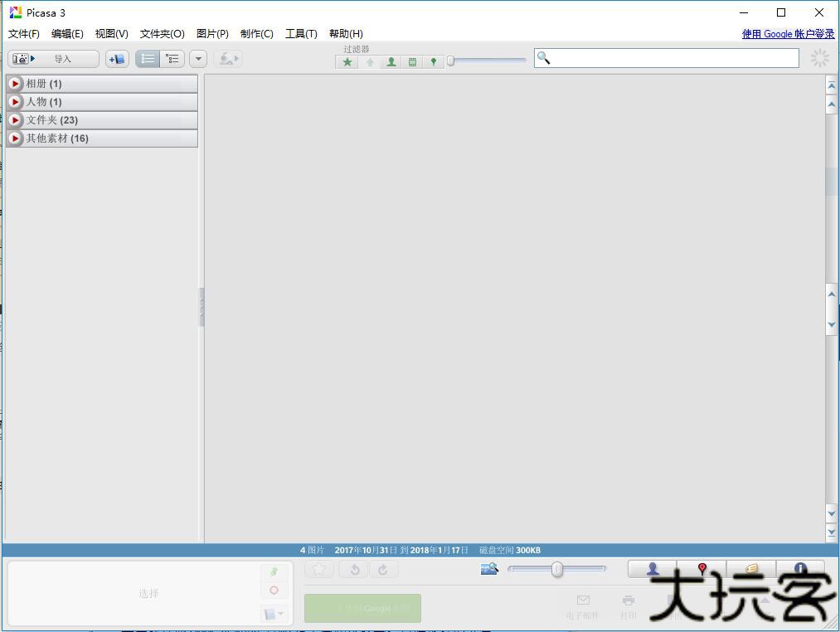Show the People panel via person icon
Screen dimensions: 840x632
click(653, 569)
